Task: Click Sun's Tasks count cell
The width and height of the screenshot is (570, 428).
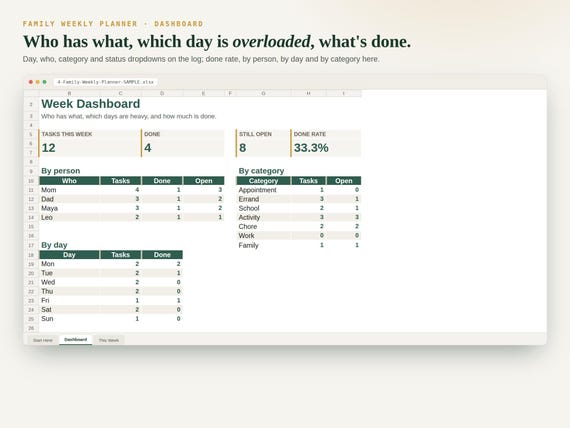Action: (x=120, y=319)
